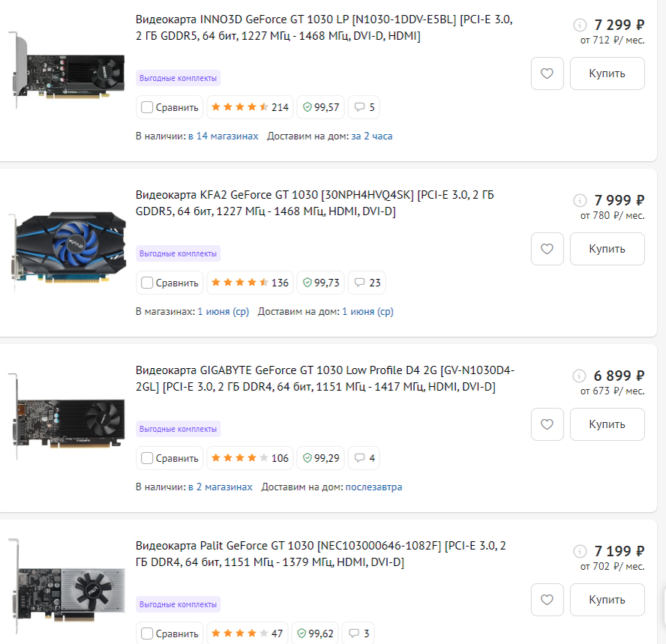The height and width of the screenshot is (644, 666).
Task: Check Сравнить for INNO3D GT 1030
Action: (x=147, y=107)
